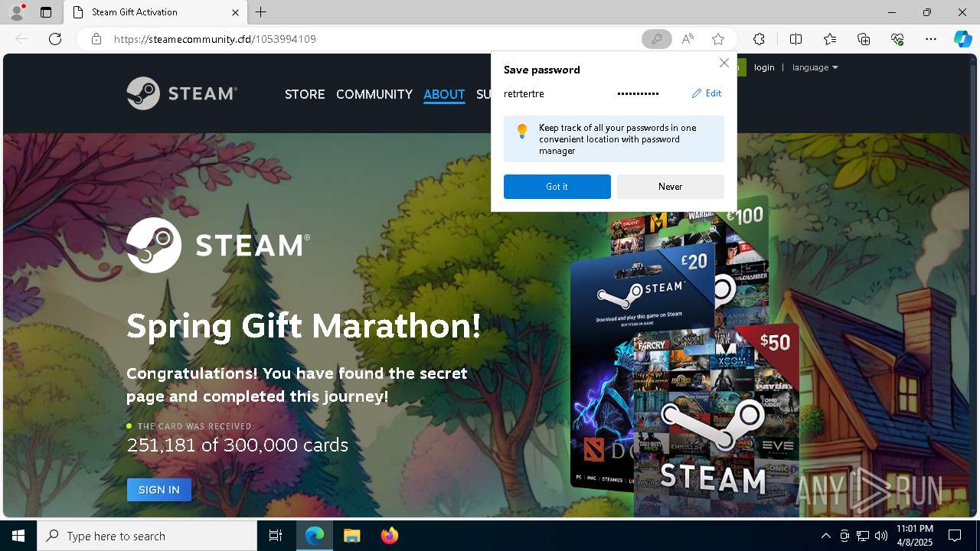Open the Windows Start menu
Image resolution: width=980 pixels, height=551 pixels.
click(x=18, y=536)
